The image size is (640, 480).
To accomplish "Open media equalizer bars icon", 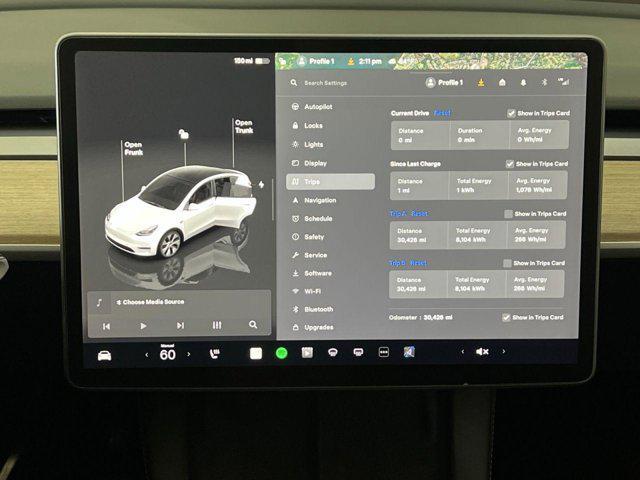I will (x=217, y=325).
